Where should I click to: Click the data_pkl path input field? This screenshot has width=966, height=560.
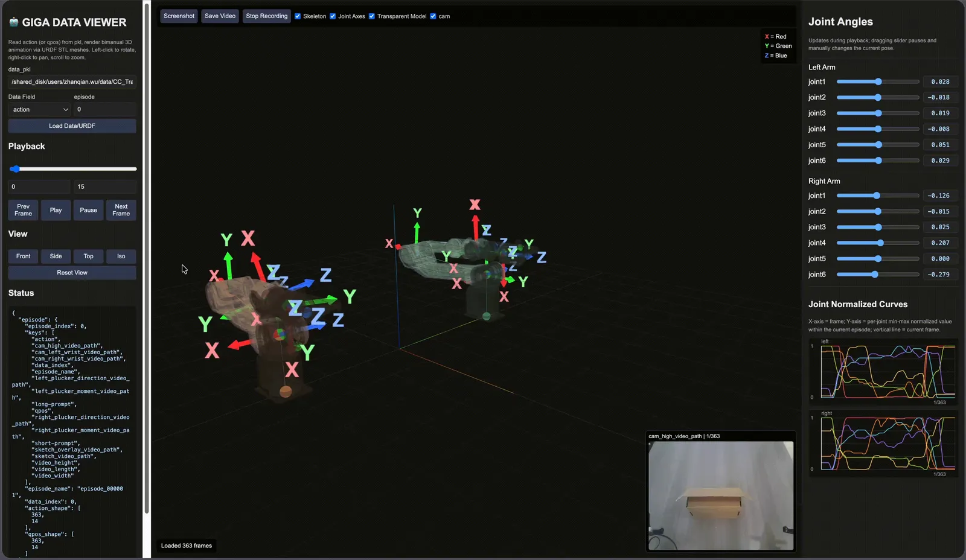tap(72, 81)
